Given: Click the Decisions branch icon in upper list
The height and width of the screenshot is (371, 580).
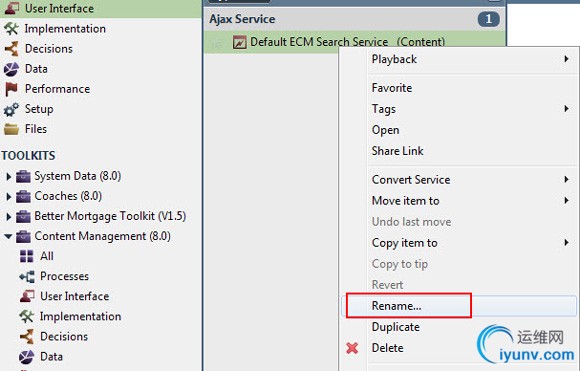Looking at the screenshot, I should pos(11,48).
